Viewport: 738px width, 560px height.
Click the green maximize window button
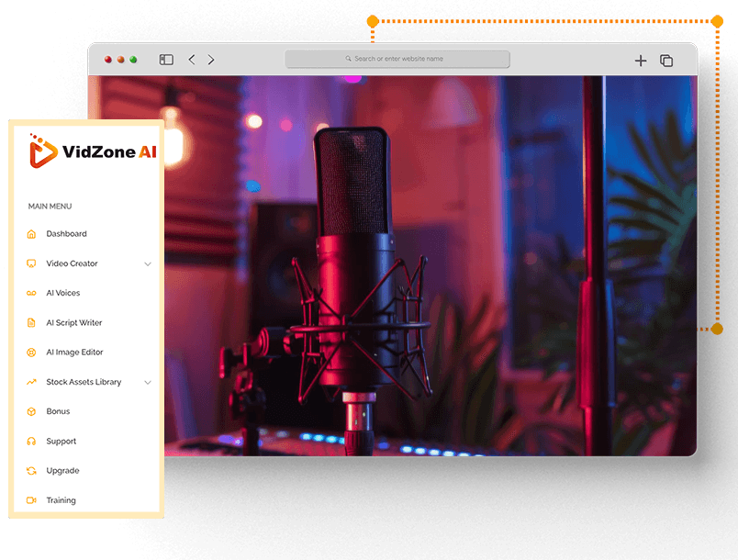point(134,60)
